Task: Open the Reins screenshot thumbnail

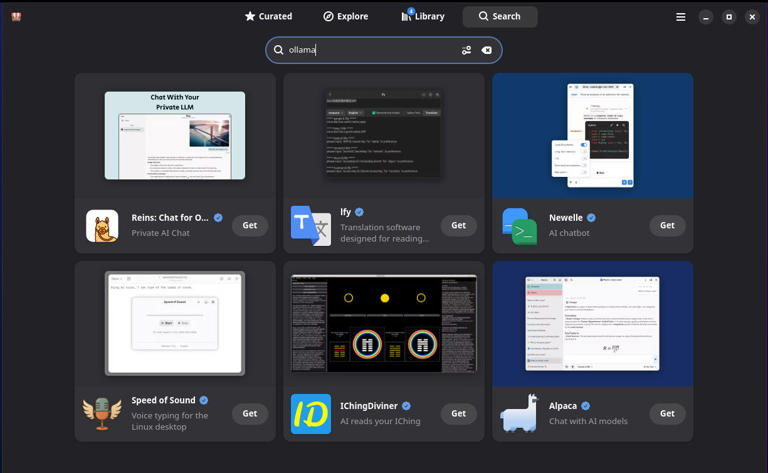Action: pyautogui.click(x=175, y=136)
